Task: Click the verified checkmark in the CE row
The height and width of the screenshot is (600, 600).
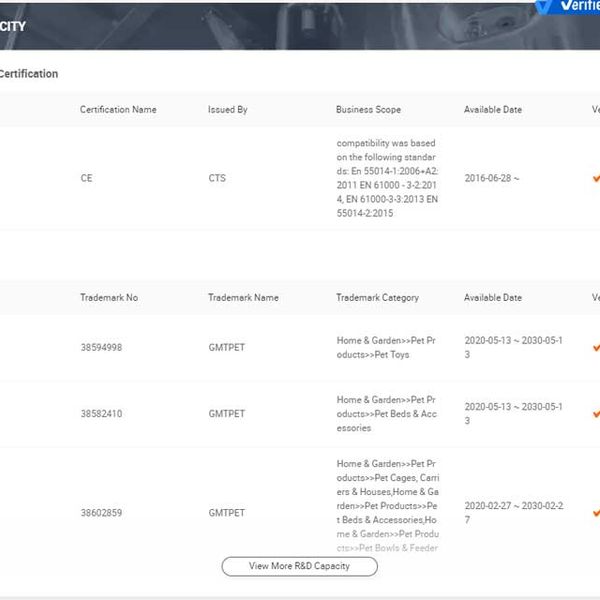Action: (596, 178)
